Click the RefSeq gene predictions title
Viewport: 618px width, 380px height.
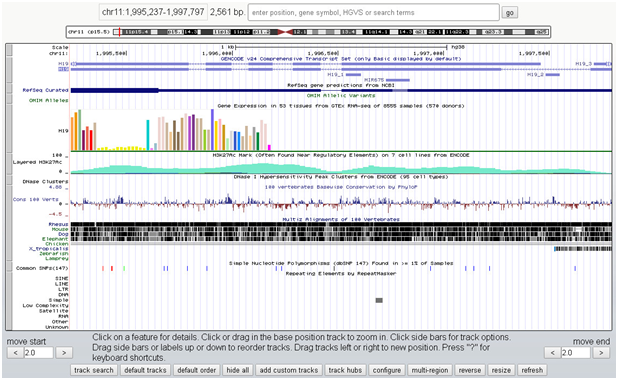(x=341, y=85)
